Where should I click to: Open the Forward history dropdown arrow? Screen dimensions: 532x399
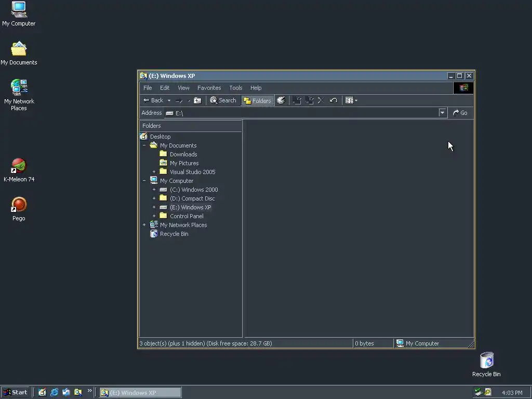[189, 100]
